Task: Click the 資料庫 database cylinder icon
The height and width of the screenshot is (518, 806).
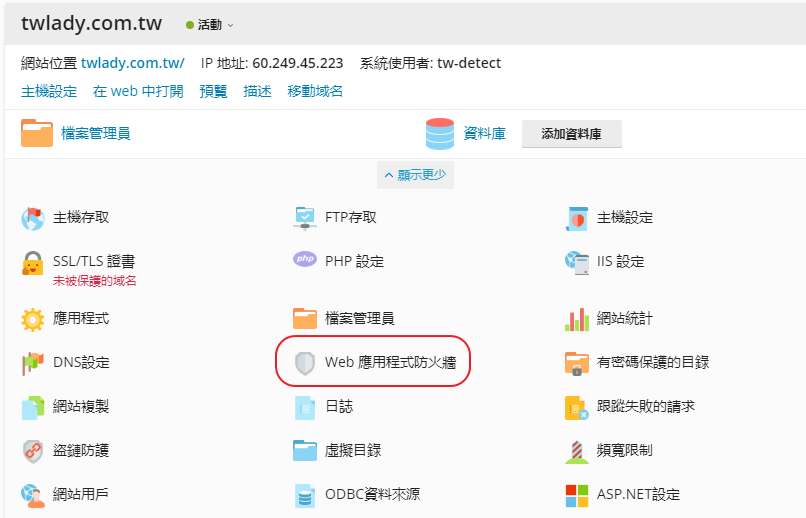Action: click(440, 134)
